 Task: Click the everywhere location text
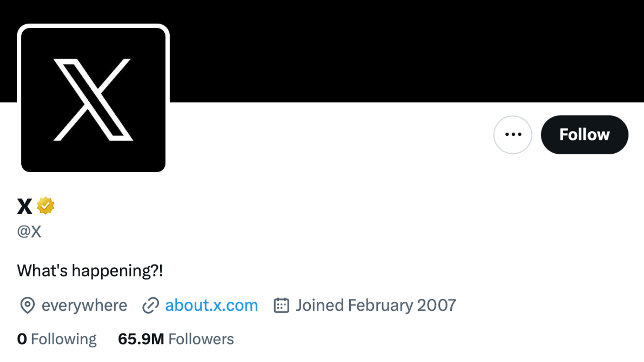[85, 305]
